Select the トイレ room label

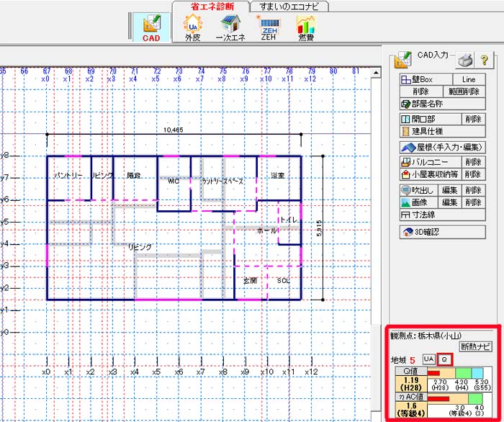click(289, 220)
